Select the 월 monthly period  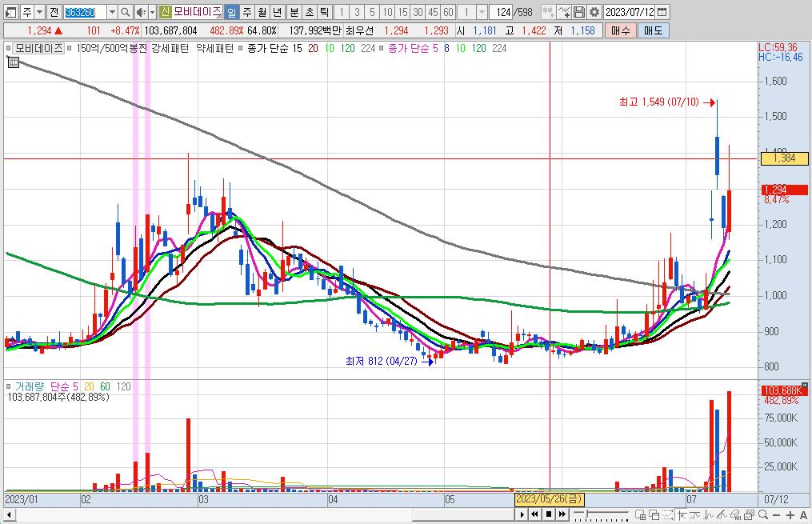262,12
